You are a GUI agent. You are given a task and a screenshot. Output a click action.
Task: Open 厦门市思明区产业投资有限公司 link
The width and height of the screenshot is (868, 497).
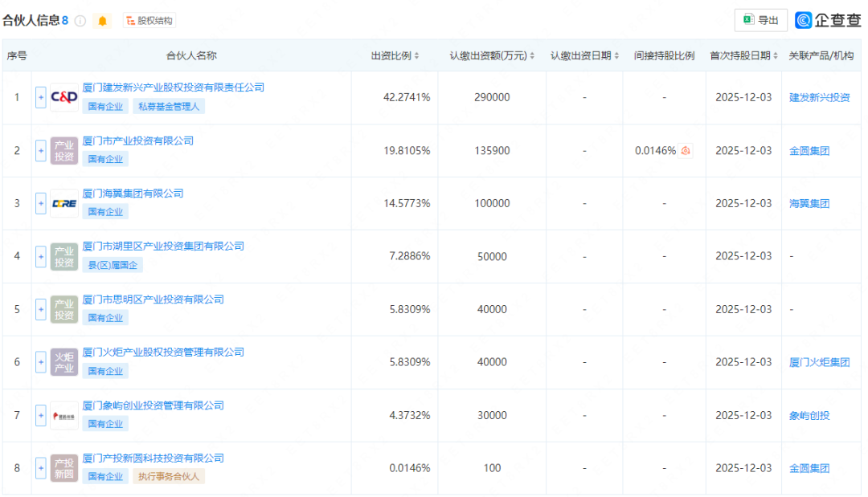coord(154,299)
